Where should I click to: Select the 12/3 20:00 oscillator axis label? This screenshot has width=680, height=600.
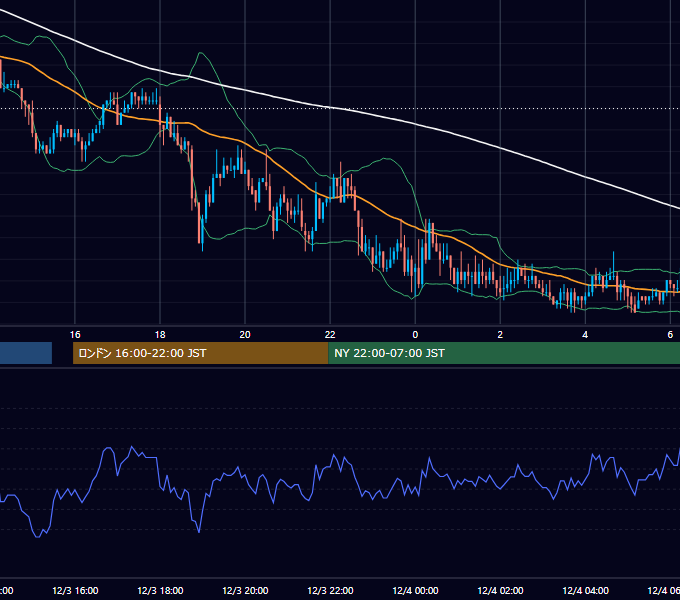[245, 590]
